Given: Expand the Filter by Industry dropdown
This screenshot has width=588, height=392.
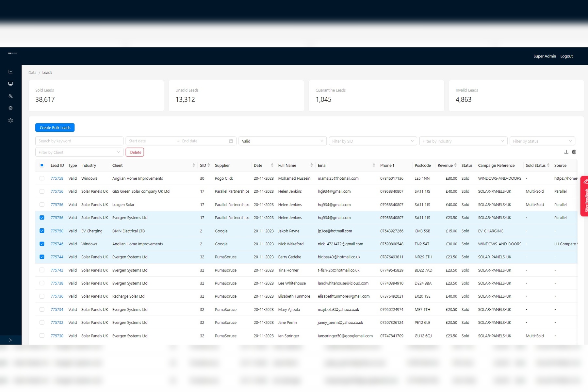Looking at the screenshot, I should click(x=463, y=141).
